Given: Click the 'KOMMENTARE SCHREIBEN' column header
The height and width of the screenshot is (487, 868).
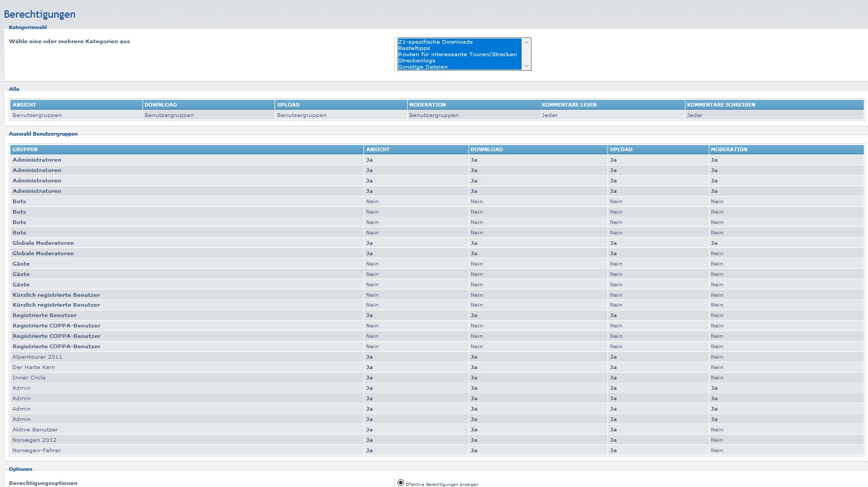Looking at the screenshot, I should click(721, 105).
